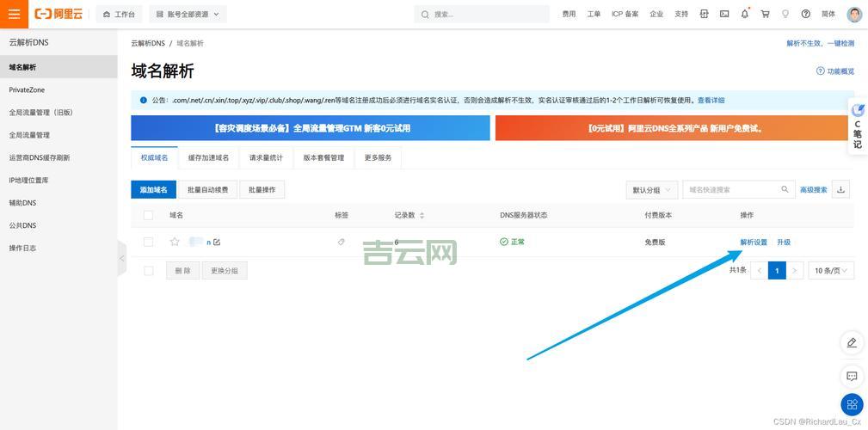Click the floating pencil edit icon
The height and width of the screenshot is (430, 868).
tap(852, 342)
